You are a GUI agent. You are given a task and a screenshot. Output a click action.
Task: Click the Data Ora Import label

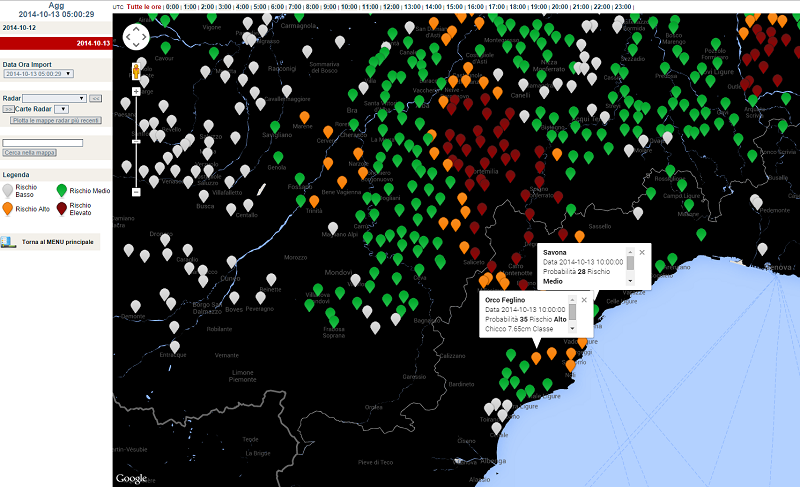click(x=27, y=64)
